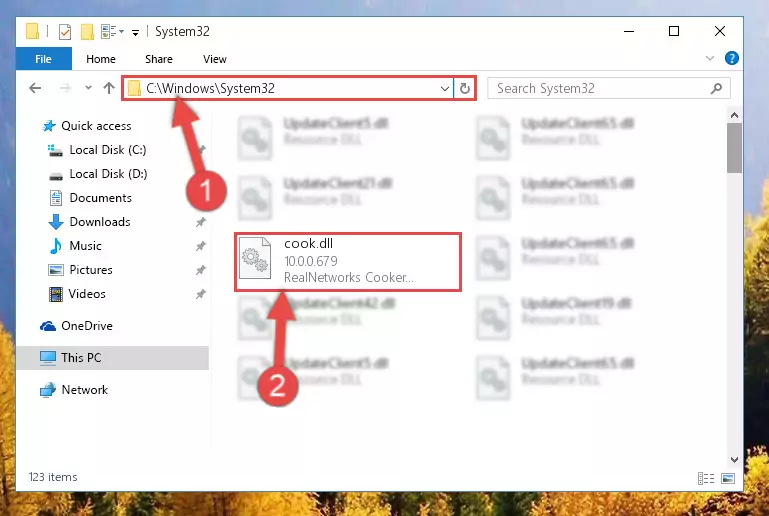Switch to Large icons view in status bar

[x=728, y=478]
